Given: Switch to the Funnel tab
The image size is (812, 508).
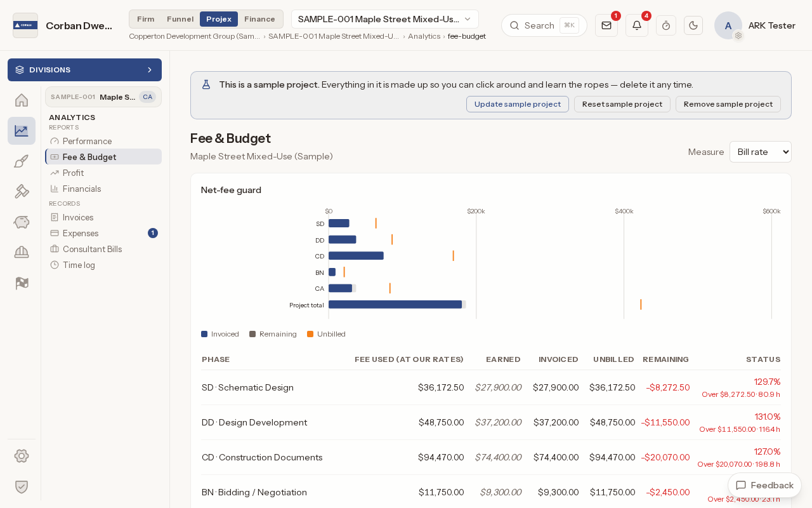Looking at the screenshot, I should click(x=180, y=19).
